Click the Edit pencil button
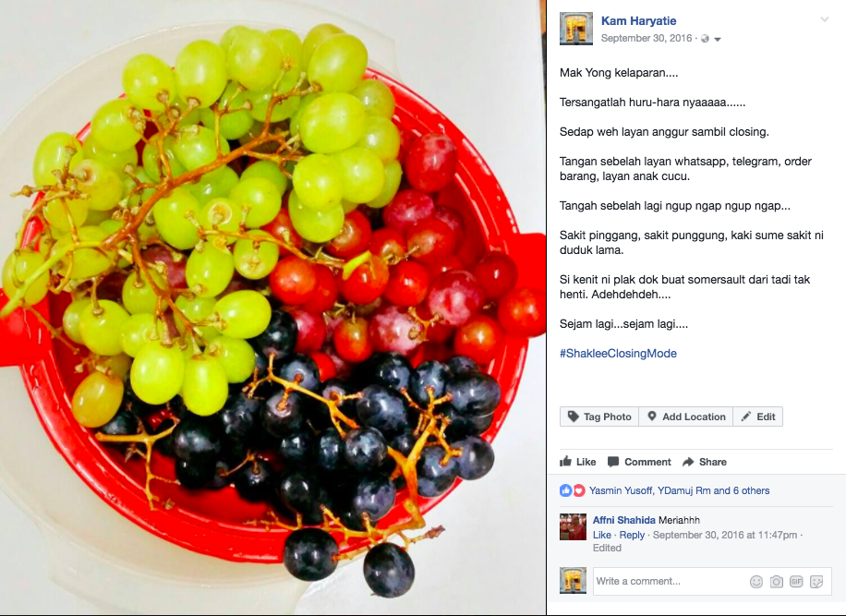The image size is (846, 616). [758, 417]
